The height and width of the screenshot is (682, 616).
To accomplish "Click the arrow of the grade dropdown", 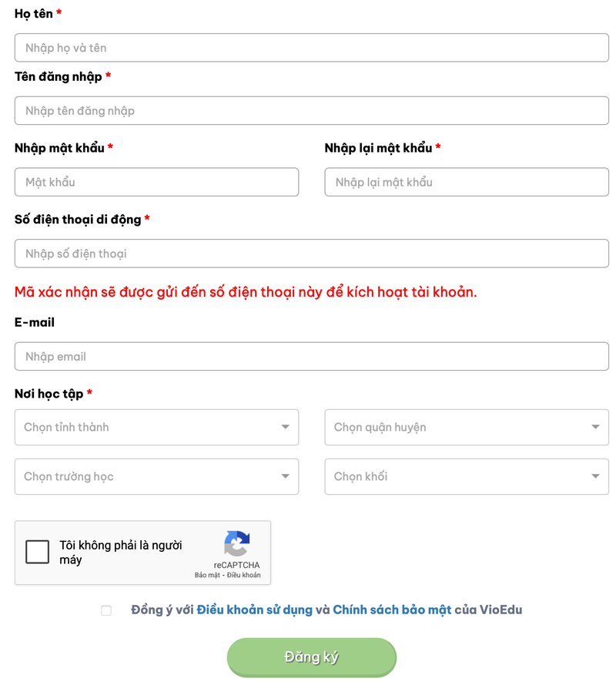I will point(595,476).
